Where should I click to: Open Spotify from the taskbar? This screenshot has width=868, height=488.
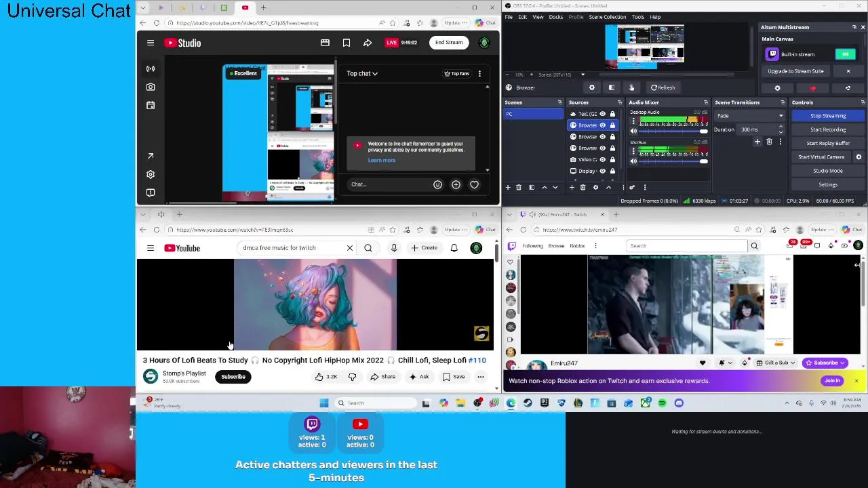662,403
